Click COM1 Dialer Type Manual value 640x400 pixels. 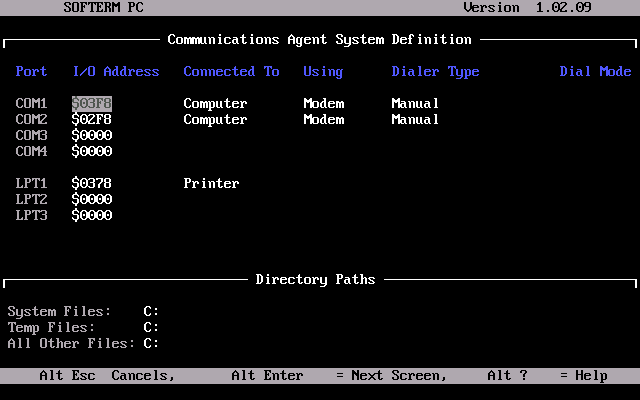[x=415, y=103]
